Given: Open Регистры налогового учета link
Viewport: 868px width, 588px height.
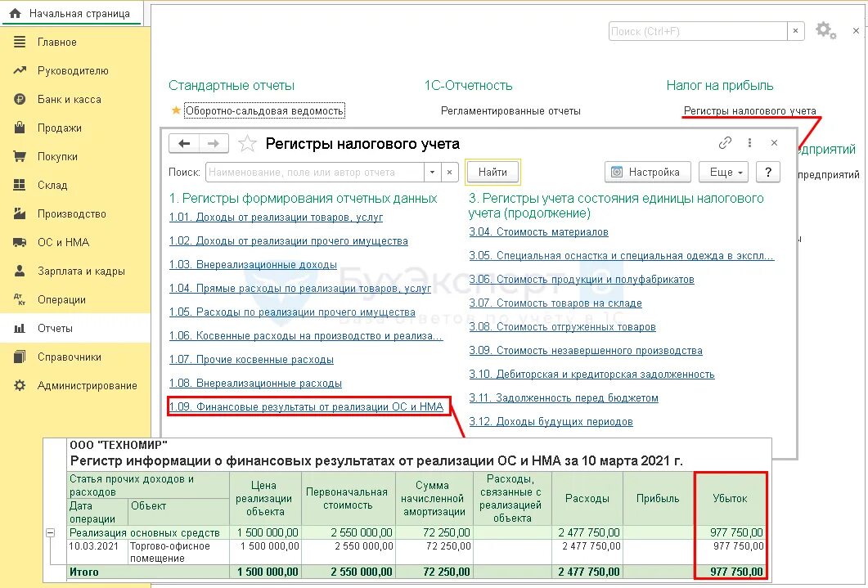Looking at the screenshot, I should (749, 110).
